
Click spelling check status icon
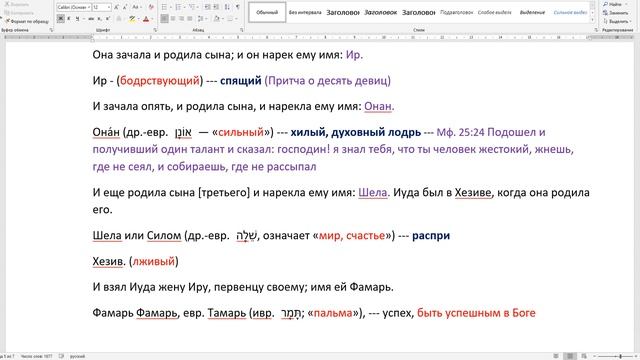click(61, 356)
